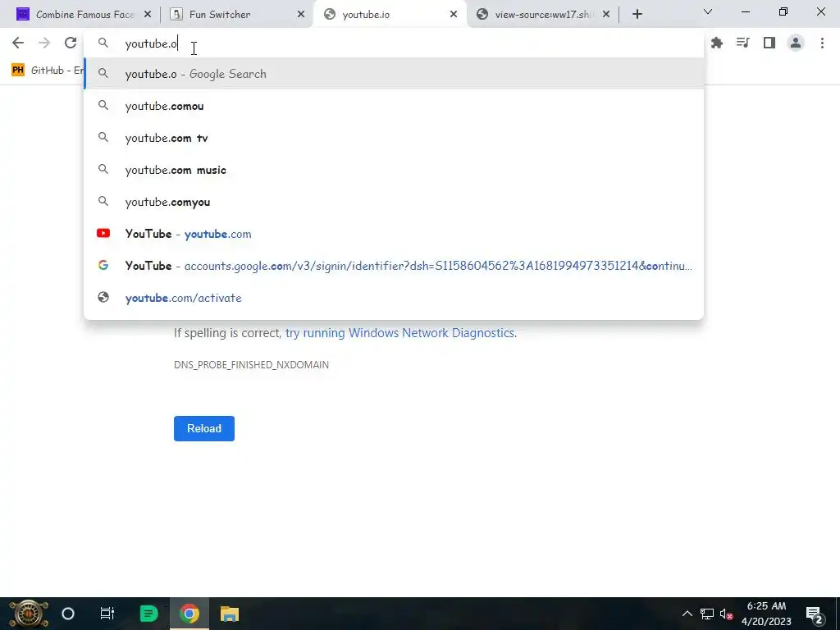This screenshot has height=630, width=840.
Task: Open the YouTube accounts.google.com signin suggestion
Action: click(394, 266)
